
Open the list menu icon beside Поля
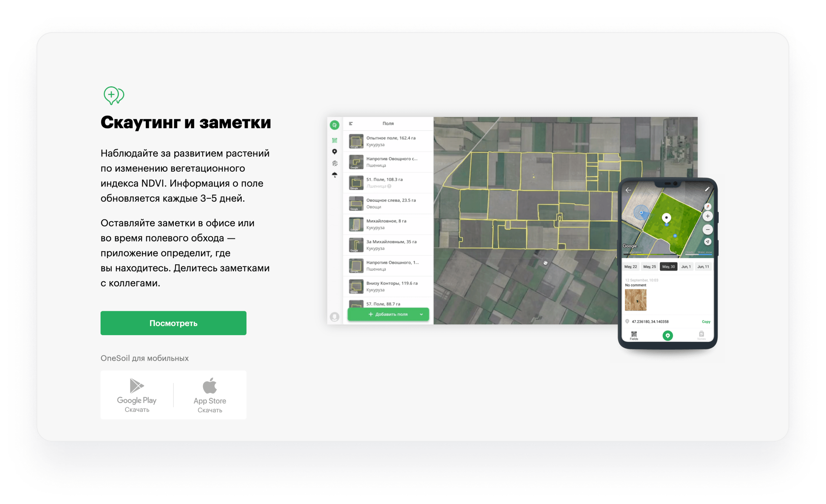coord(351,124)
